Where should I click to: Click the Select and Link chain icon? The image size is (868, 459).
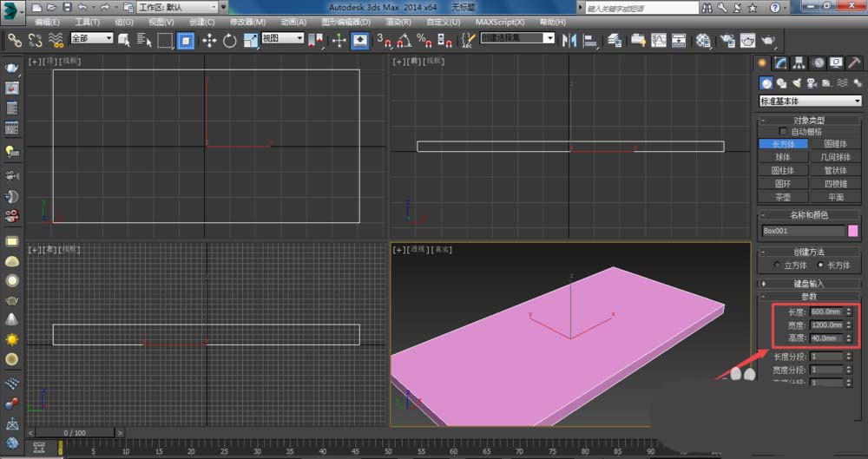[x=15, y=40]
